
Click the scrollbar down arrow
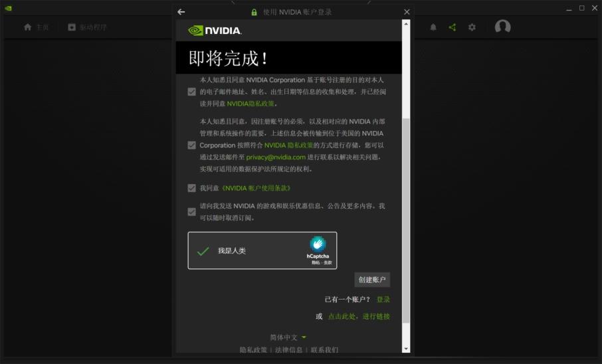[406, 348]
